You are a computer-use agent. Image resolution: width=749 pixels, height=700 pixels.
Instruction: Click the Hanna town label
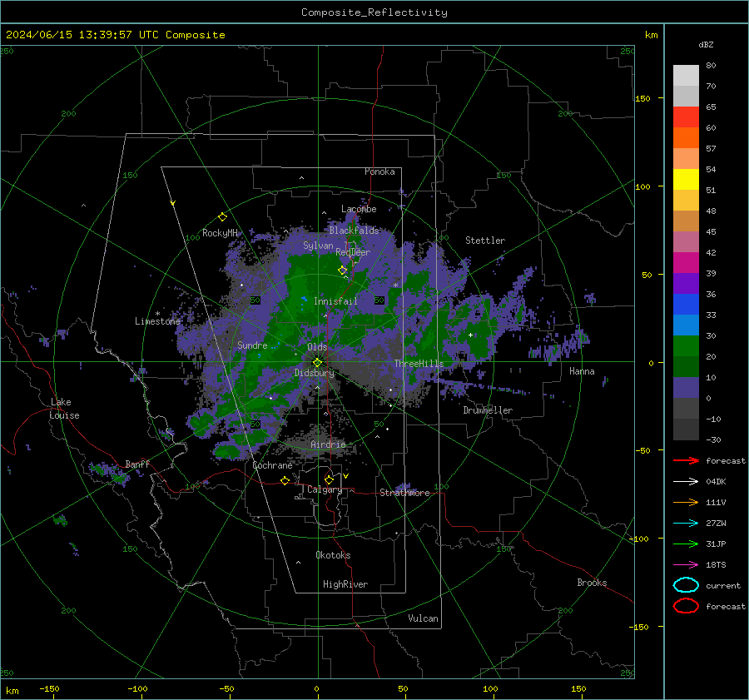582,371
